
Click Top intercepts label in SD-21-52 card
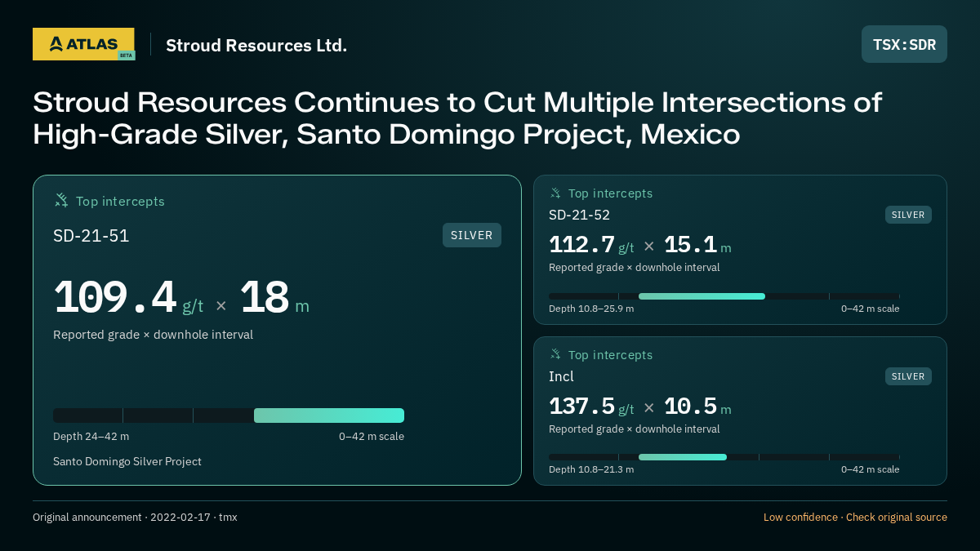tap(610, 193)
